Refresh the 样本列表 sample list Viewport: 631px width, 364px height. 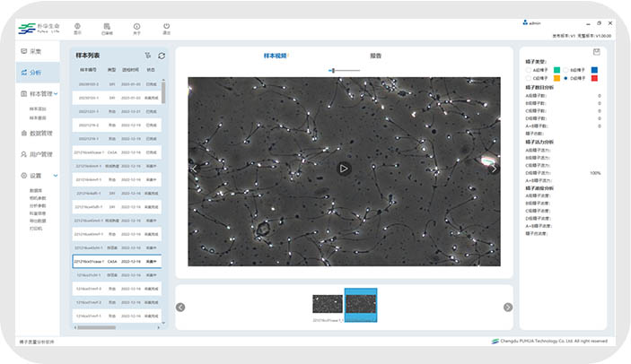click(x=162, y=56)
